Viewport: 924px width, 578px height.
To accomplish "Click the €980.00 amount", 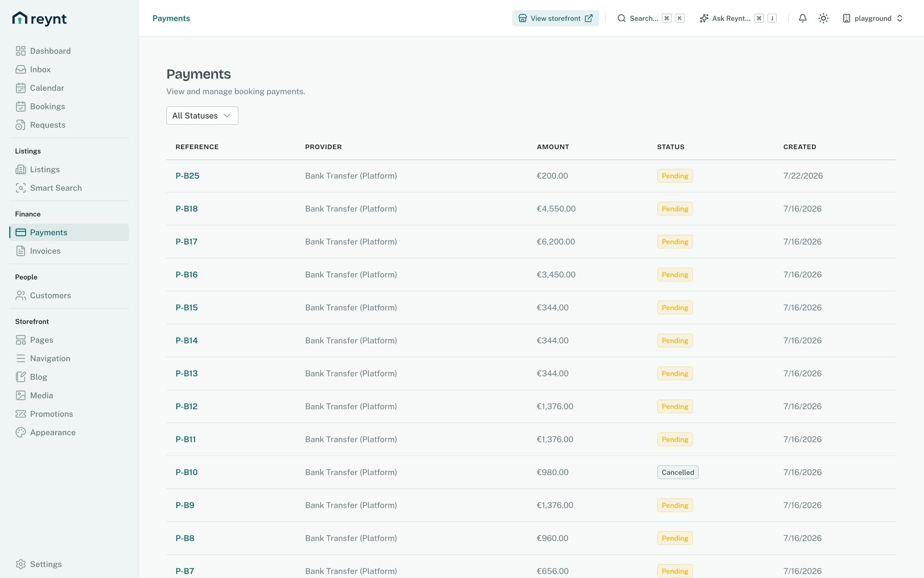I will [553, 472].
